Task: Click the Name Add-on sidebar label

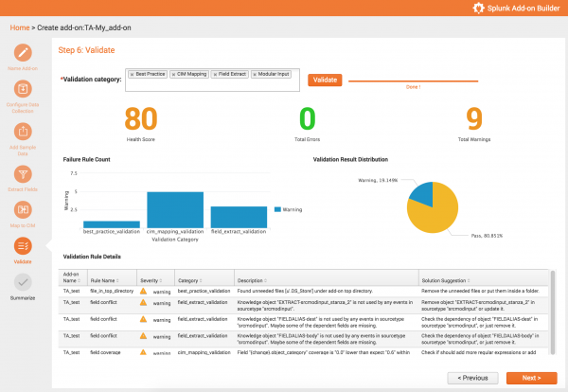Action: 23,68
